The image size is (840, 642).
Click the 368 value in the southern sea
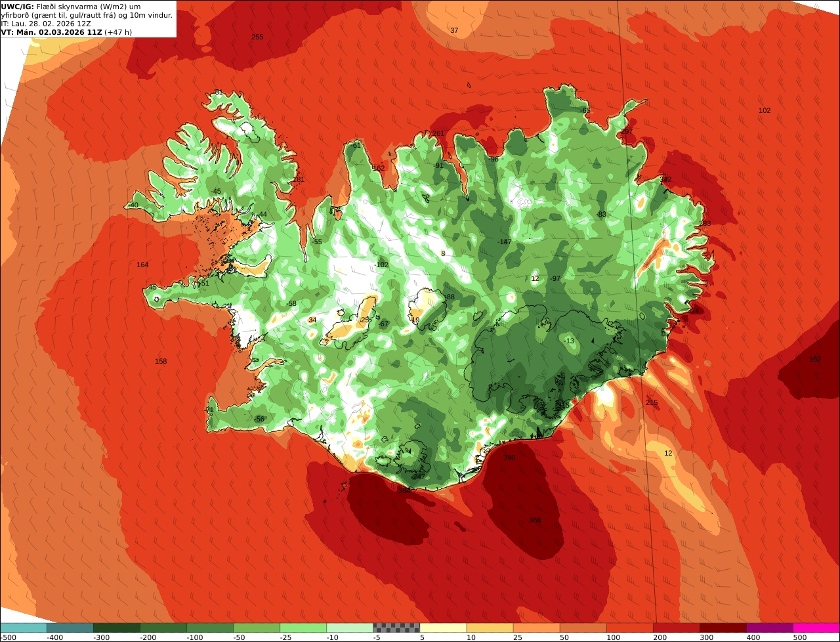pos(535,520)
